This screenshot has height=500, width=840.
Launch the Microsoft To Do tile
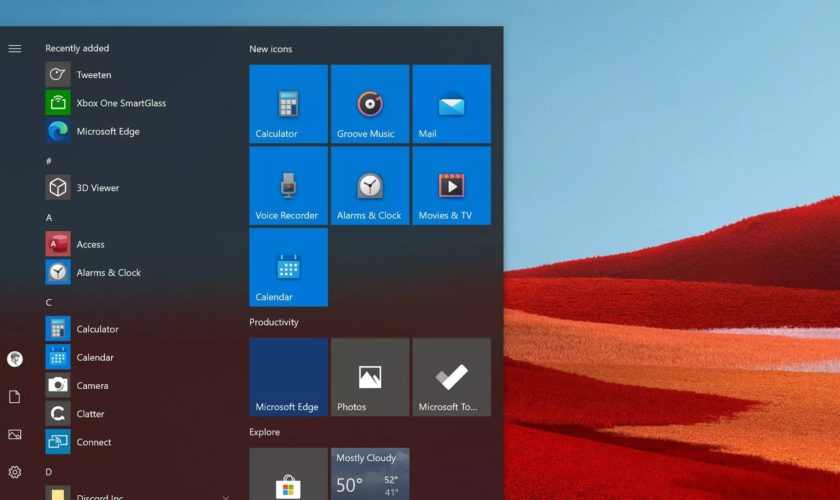coord(452,377)
